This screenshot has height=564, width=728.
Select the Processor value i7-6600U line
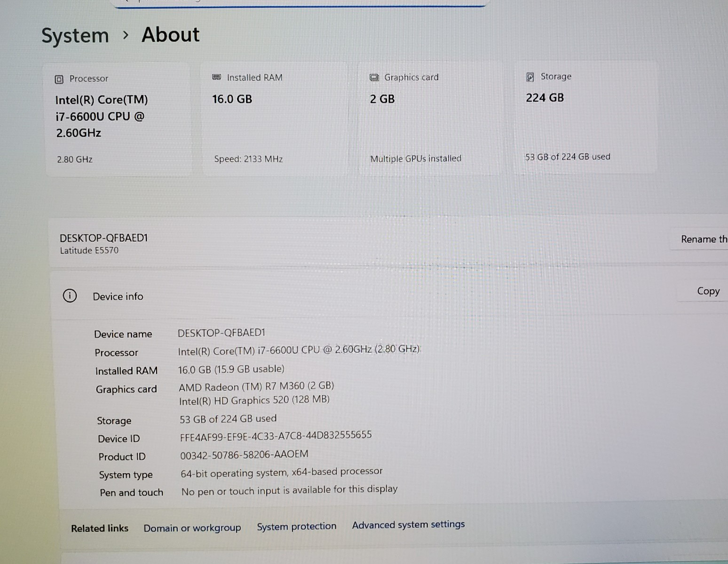[x=299, y=350]
